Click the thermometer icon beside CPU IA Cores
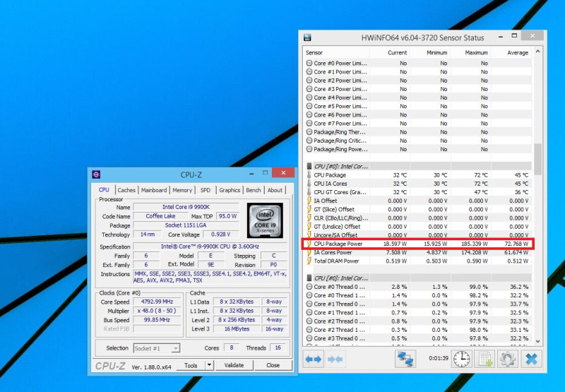The width and height of the screenshot is (565, 392). 309,184
